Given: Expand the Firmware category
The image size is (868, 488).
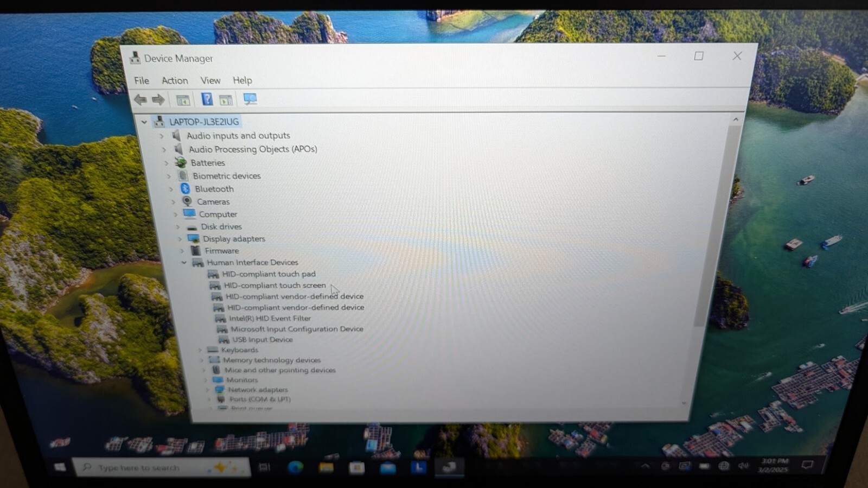Looking at the screenshot, I should (x=182, y=251).
